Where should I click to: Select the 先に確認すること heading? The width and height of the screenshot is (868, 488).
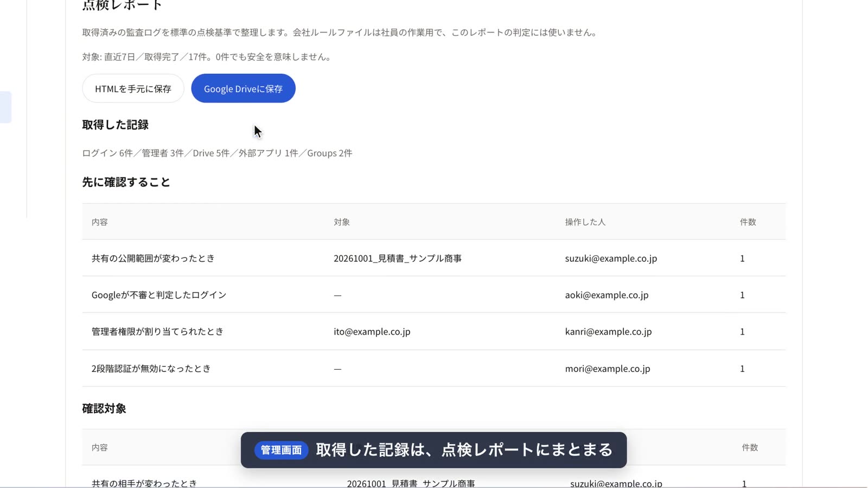click(126, 182)
